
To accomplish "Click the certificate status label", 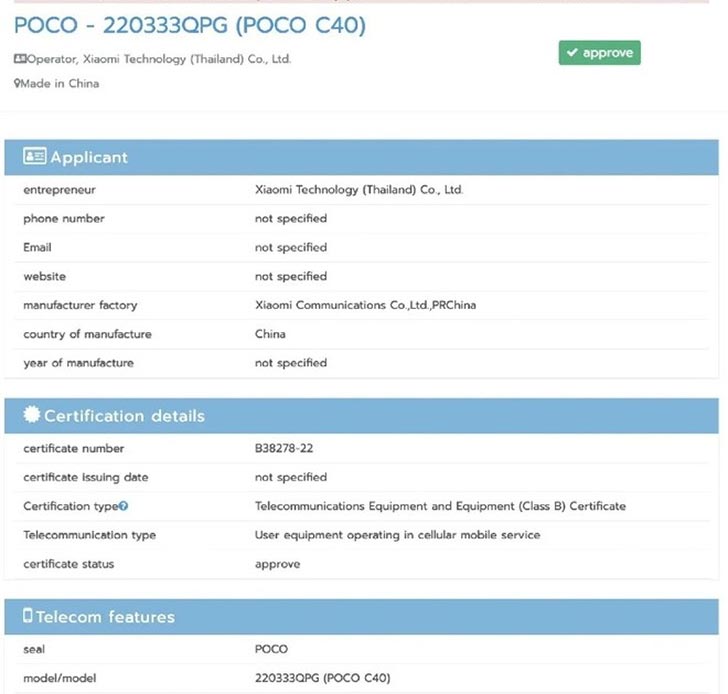I will point(69,564).
